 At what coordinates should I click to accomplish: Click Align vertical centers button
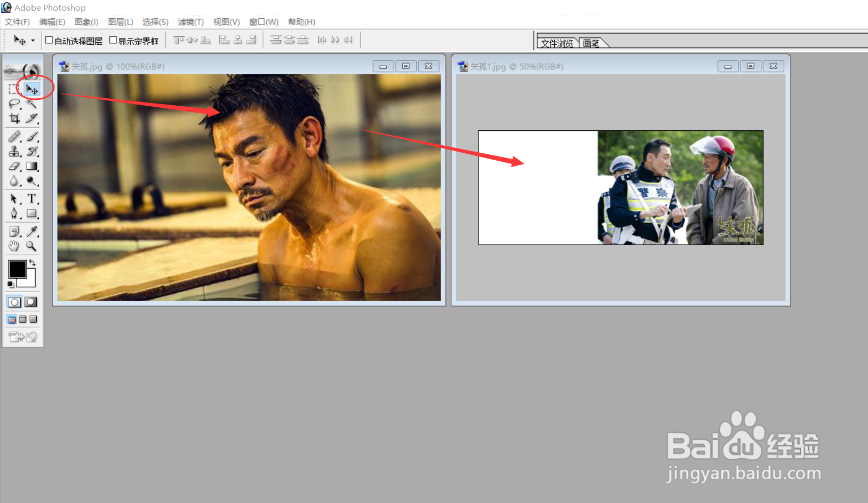[193, 40]
